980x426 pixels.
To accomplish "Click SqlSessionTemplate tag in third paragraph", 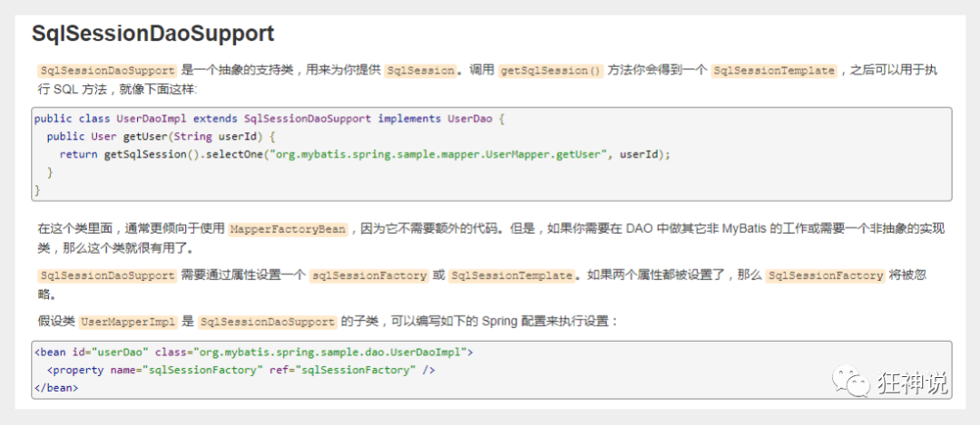I will (x=511, y=276).
